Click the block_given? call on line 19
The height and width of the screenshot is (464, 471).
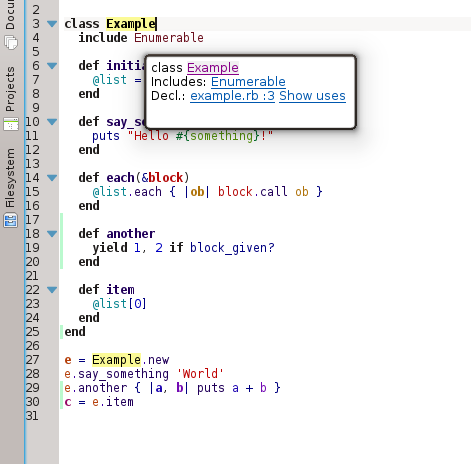pos(232,248)
